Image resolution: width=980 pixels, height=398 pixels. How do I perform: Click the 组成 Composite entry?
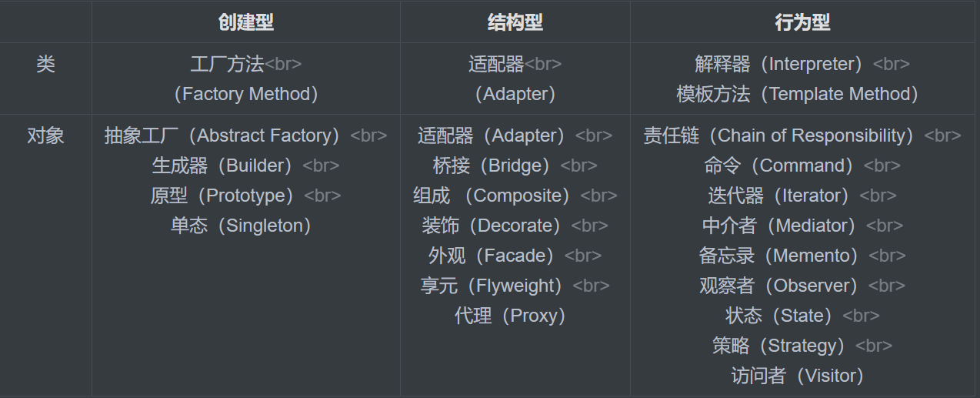coord(492,196)
